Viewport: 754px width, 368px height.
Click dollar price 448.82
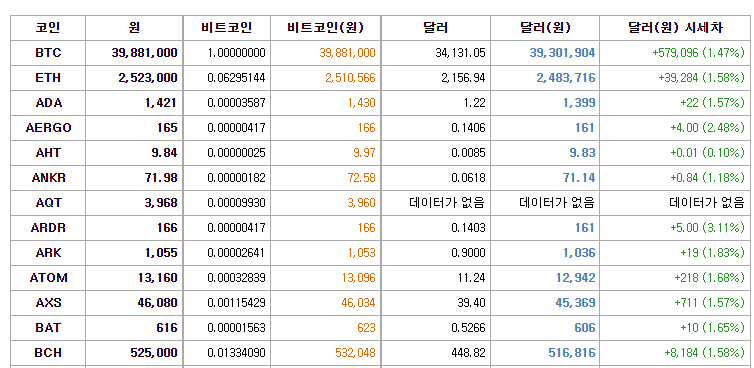point(469,353)
